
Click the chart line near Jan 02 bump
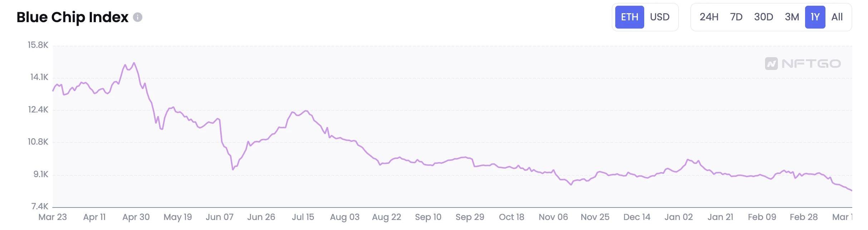(688, 160)
